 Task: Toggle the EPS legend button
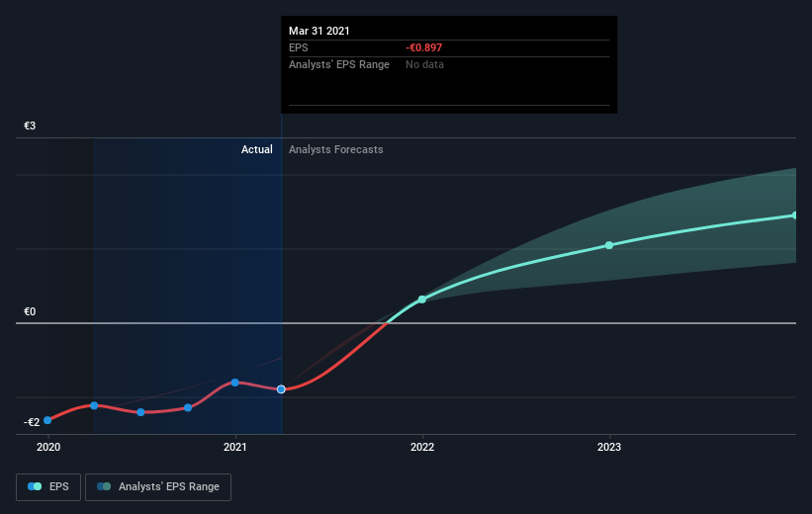click(x=48, y=486)
